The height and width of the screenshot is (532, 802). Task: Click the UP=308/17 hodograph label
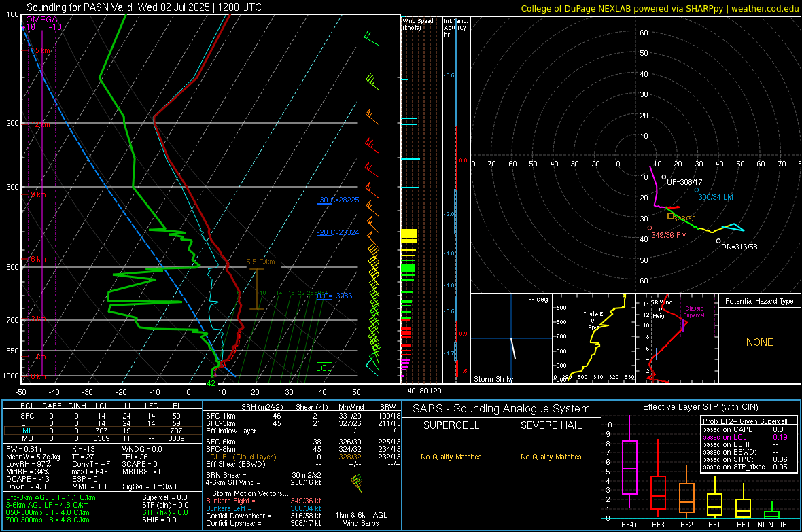point(684,182)
